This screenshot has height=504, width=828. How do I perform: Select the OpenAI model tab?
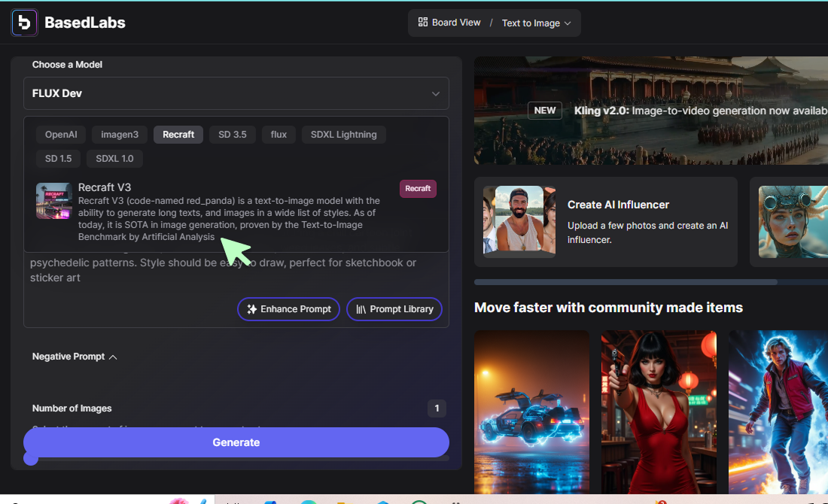pyautogui.click(x=61, y=135)
